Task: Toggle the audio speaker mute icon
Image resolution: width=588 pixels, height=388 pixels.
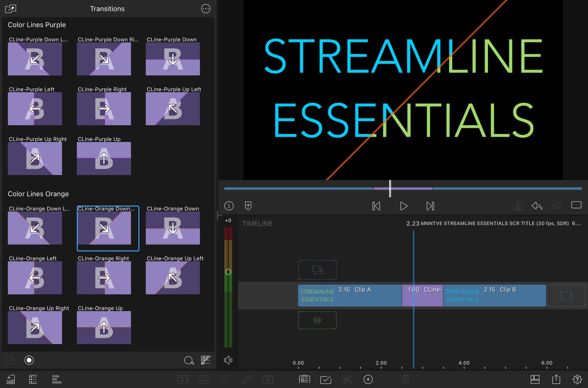Action: (228, 360)
